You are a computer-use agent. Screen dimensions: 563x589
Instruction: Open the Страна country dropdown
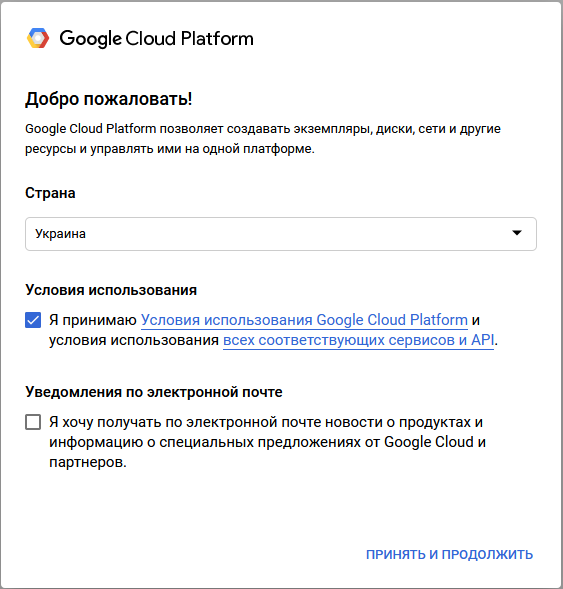pyautogui.click(x=281, y=234)
